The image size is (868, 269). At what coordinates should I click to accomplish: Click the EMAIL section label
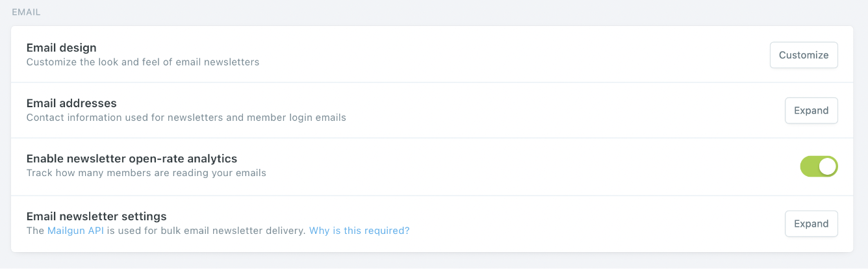(x=27, y=12)
